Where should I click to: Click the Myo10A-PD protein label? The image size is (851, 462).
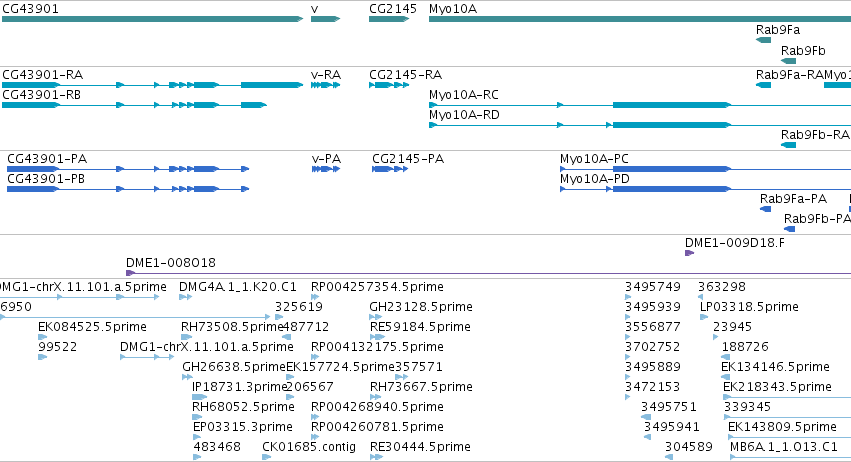[595, 179]
